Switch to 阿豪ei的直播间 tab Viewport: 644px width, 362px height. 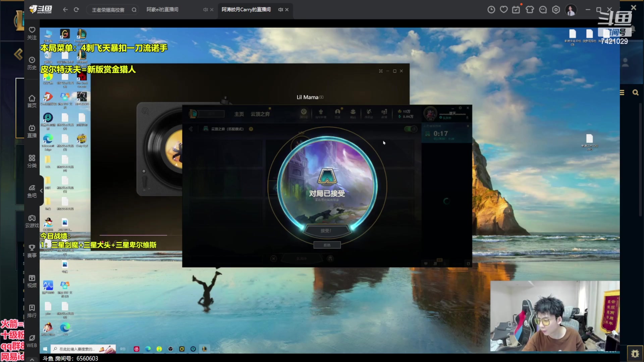click(162, 9)
